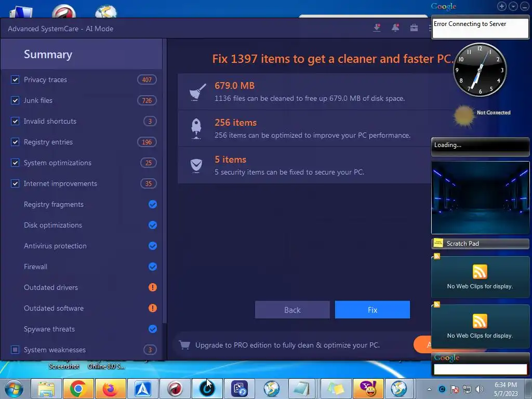Open Yahoo Messenger from the taskbar
This screenshot has height=399, width=532.
(x=368, y=389)
